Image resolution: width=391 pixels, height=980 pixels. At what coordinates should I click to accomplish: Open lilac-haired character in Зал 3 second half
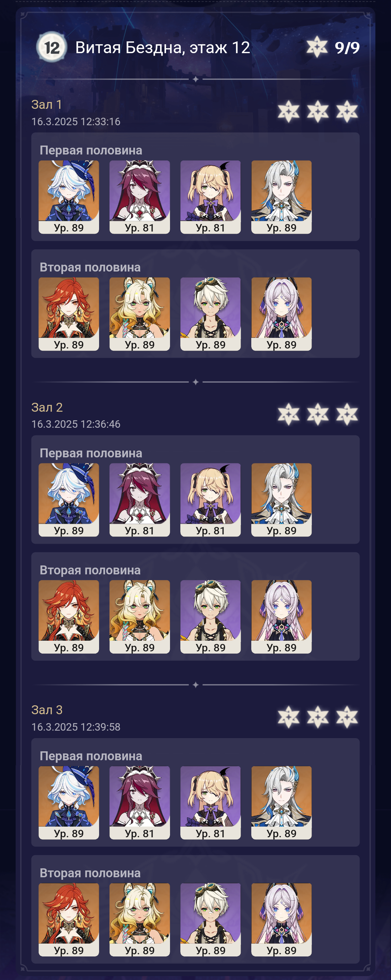click(281, 919)
